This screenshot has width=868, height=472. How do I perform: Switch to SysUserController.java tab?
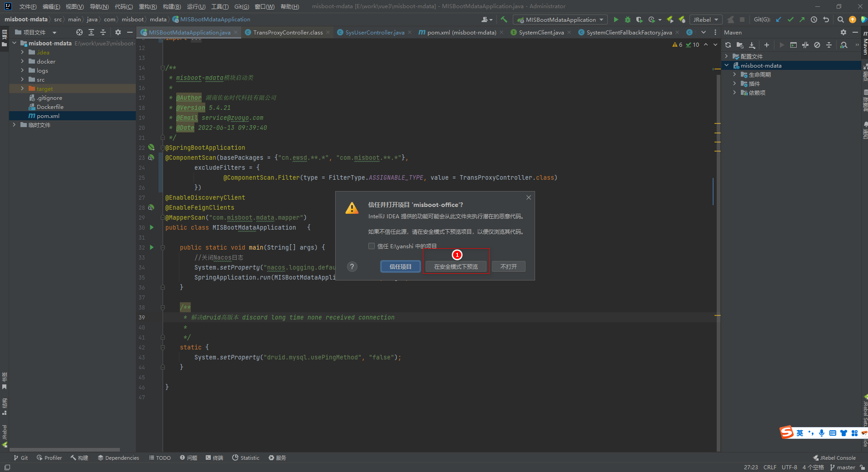(x=375, y=32)
